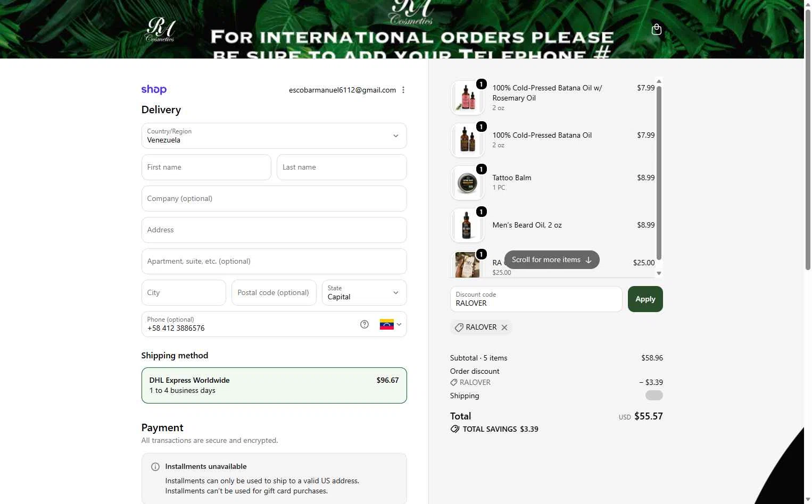This screenshot has width=812, height=504.
Task: Apply the discount code
Action: [645, 299]
